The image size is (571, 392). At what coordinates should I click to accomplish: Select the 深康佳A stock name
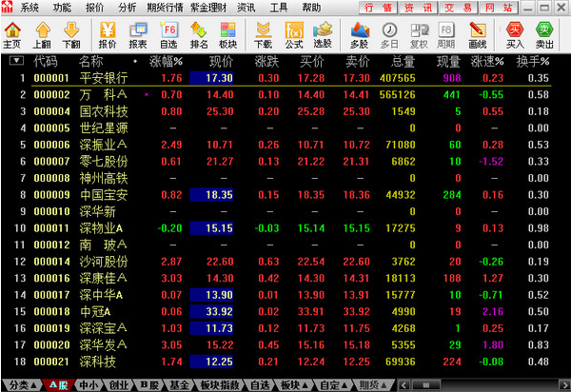click(104, 279)
